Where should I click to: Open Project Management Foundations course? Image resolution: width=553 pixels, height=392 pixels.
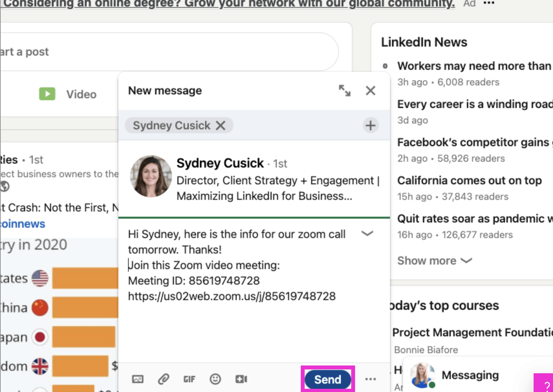tap(472, 332)
